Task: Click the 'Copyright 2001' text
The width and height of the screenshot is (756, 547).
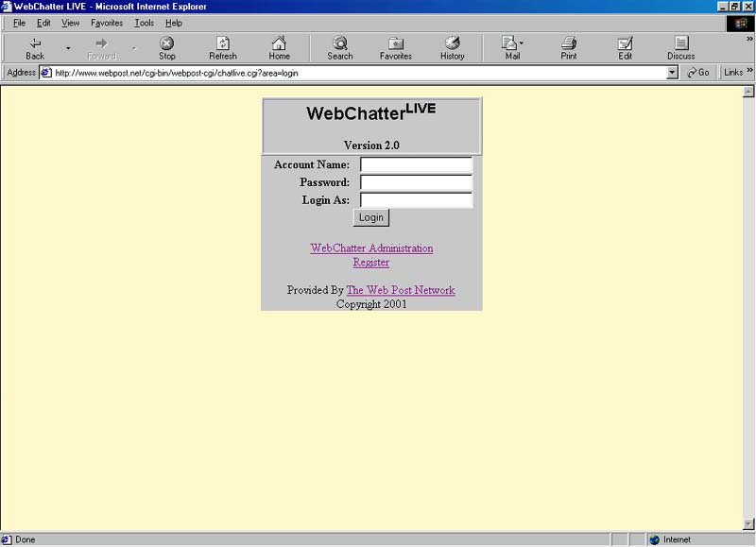Action: pos(371,304)
